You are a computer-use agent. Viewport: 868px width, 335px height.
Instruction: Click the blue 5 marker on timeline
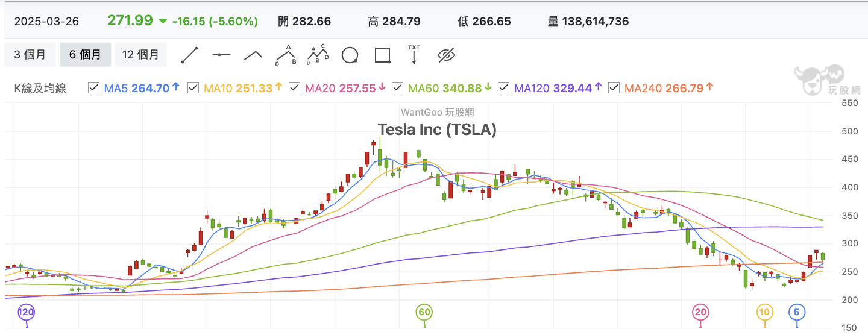pyautogui.click(x=797, y=312)
